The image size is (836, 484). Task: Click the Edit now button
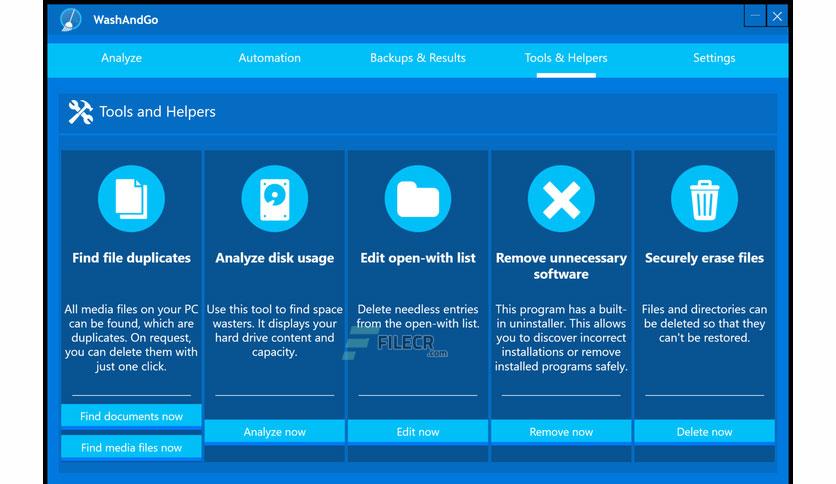tap(418, 432)
